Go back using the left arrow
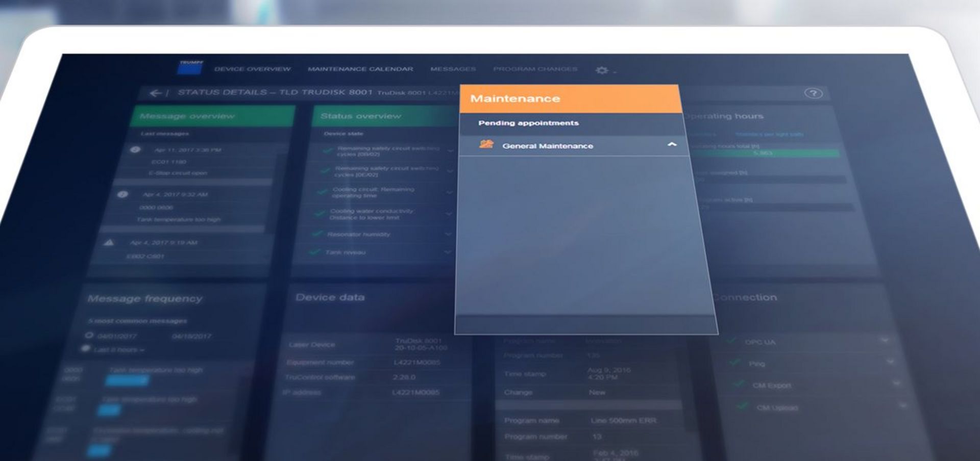Screen dimensions: 980x461 (156, 93)
